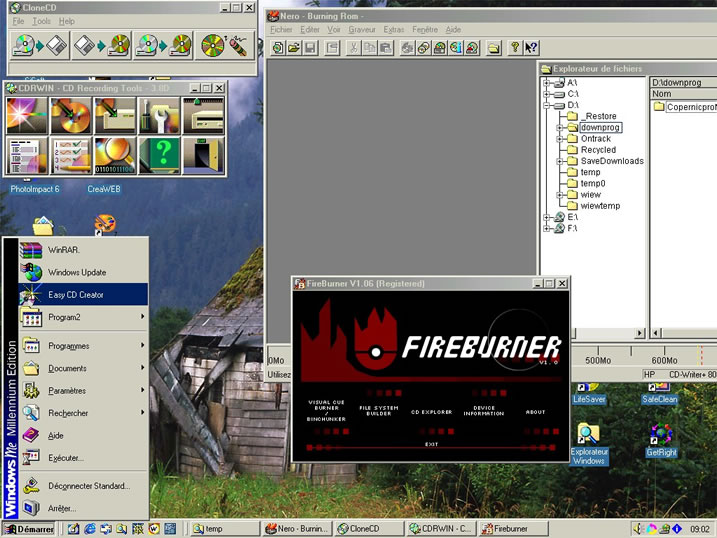Click Nero's file browser folder toolbar icon
The image size is (717, 538).
pyautogui.click(x=493, y=48)
